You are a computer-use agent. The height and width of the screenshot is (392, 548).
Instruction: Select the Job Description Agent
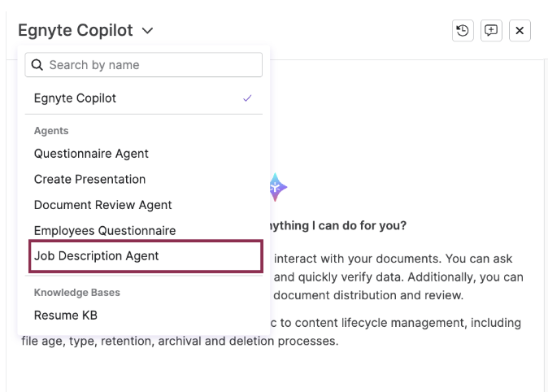point(146,256)
